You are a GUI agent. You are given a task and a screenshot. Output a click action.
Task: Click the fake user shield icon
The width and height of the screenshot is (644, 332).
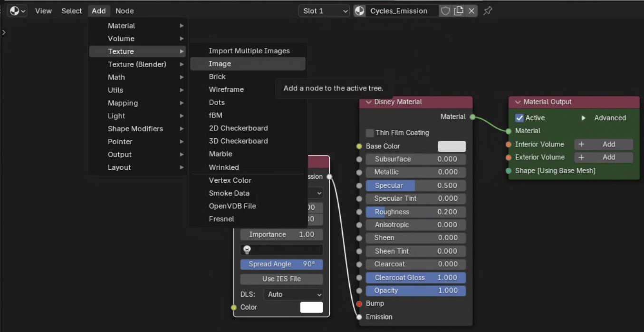pos(445,11)
